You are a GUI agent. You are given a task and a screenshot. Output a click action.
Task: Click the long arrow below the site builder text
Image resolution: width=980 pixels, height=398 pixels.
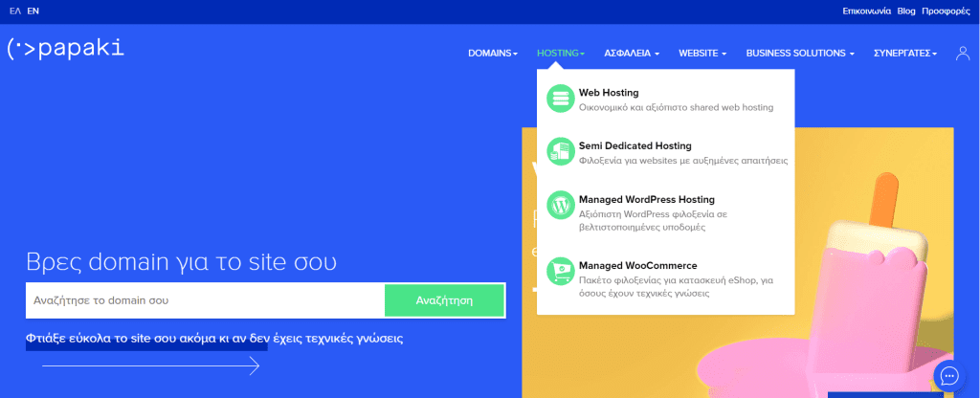tap(150, 365)
